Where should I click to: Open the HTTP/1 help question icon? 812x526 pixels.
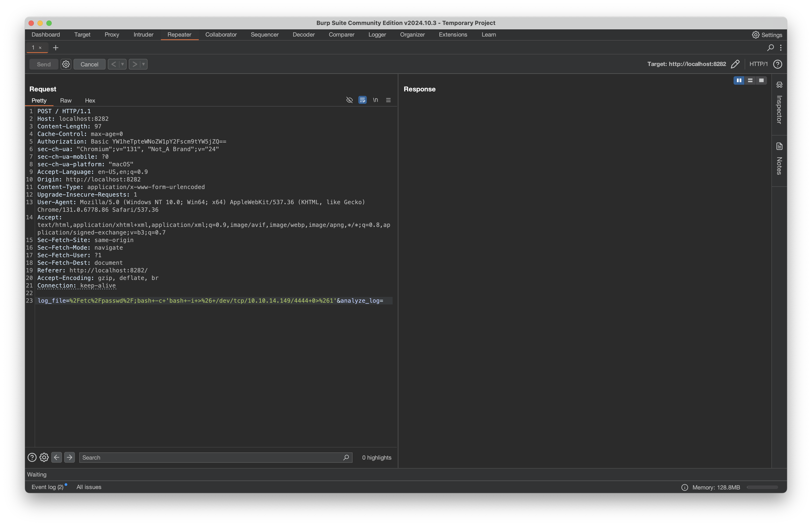[x=777, y=64]
